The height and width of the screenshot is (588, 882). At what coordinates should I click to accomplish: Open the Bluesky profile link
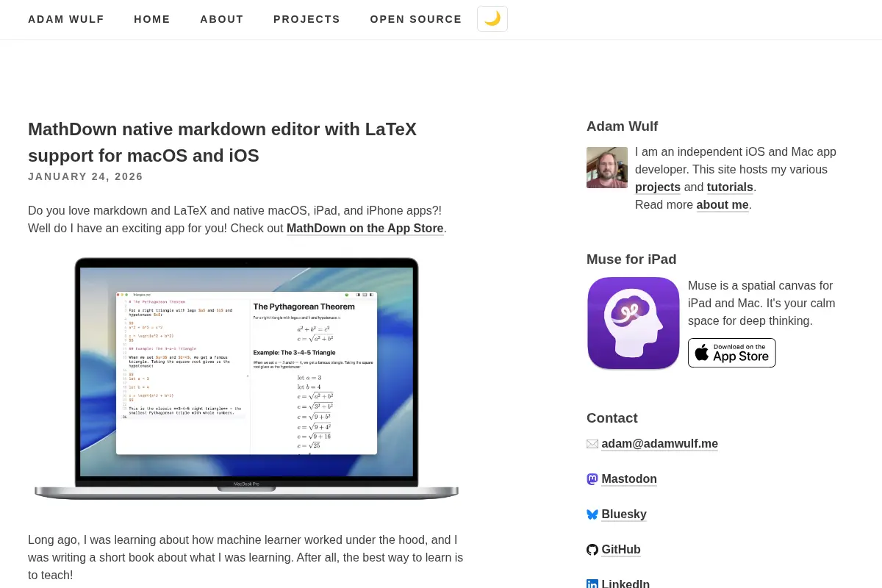click(624, 514)
